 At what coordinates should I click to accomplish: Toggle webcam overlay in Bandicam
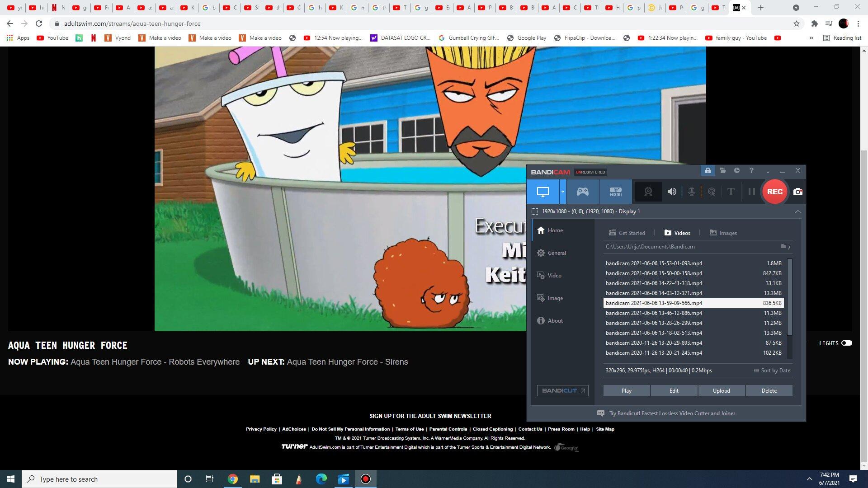click(x=648, y=192)
